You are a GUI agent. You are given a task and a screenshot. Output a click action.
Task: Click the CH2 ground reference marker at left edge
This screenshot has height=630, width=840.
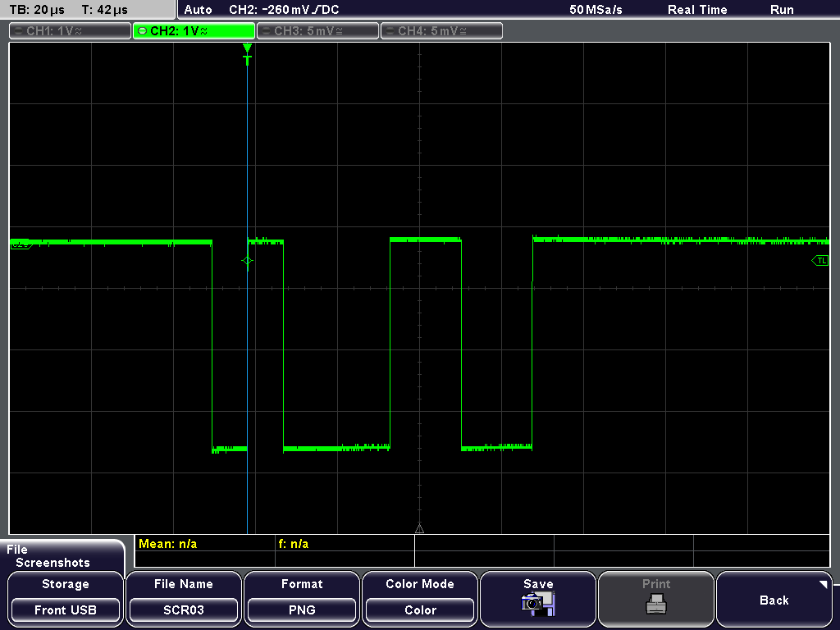(x=21, y=244)
